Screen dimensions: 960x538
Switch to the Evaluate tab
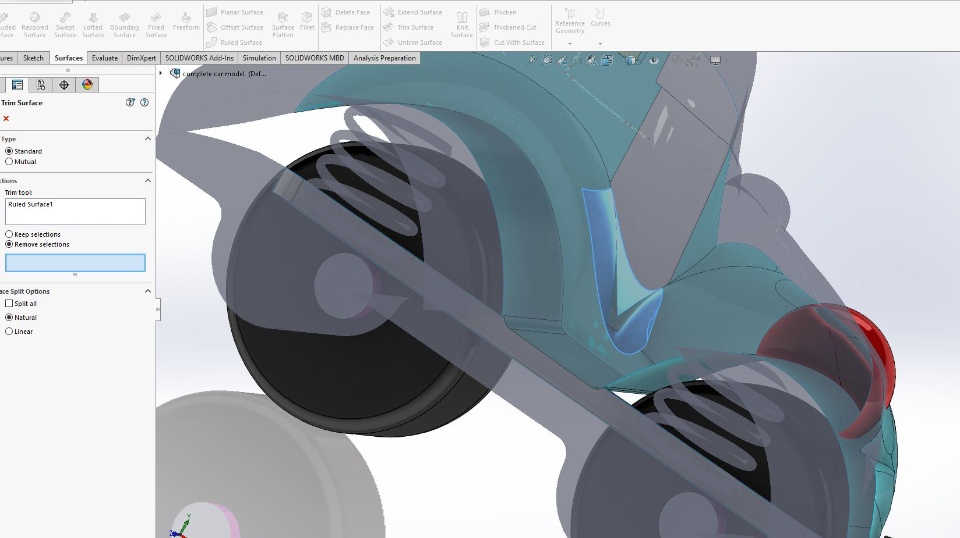(105, 58)
